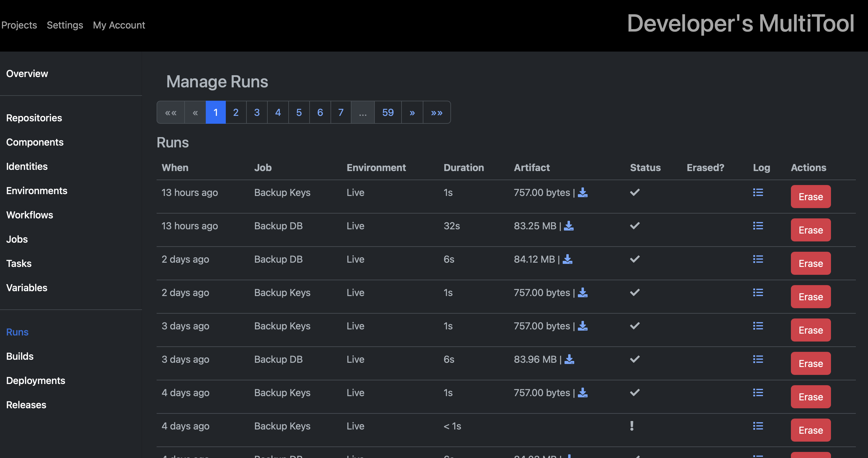Erase the 2 days ago Backup Keys run
This screenshot has height=458, width=868.
[x=810, y=297]
